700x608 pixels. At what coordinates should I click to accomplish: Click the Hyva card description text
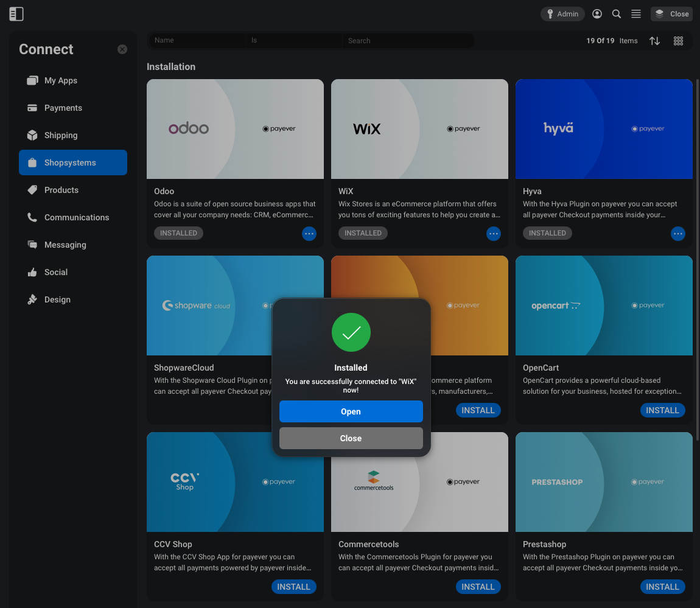coord(600,209)
